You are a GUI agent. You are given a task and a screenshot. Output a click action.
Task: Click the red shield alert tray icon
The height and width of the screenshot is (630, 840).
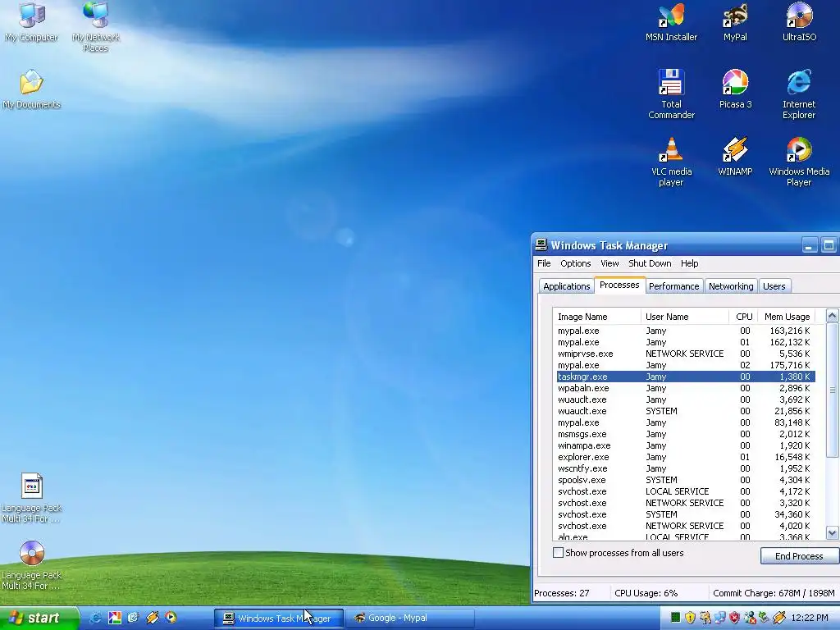(x=734, y=618)
